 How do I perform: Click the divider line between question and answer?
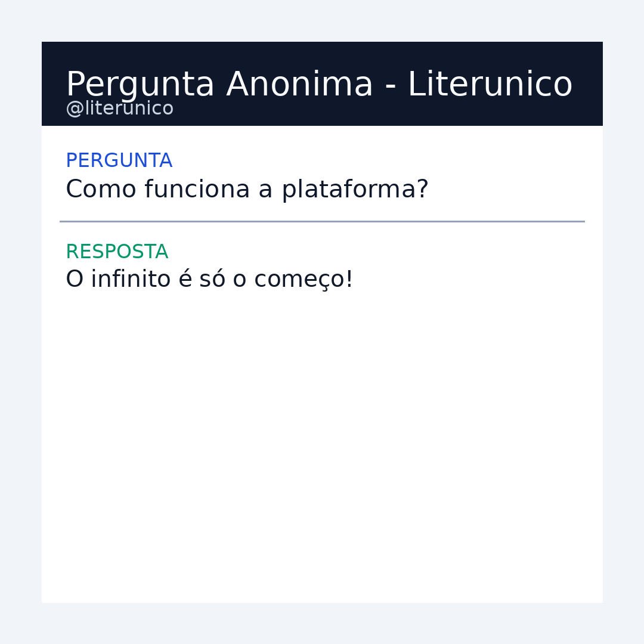click(x=322, y=221)
